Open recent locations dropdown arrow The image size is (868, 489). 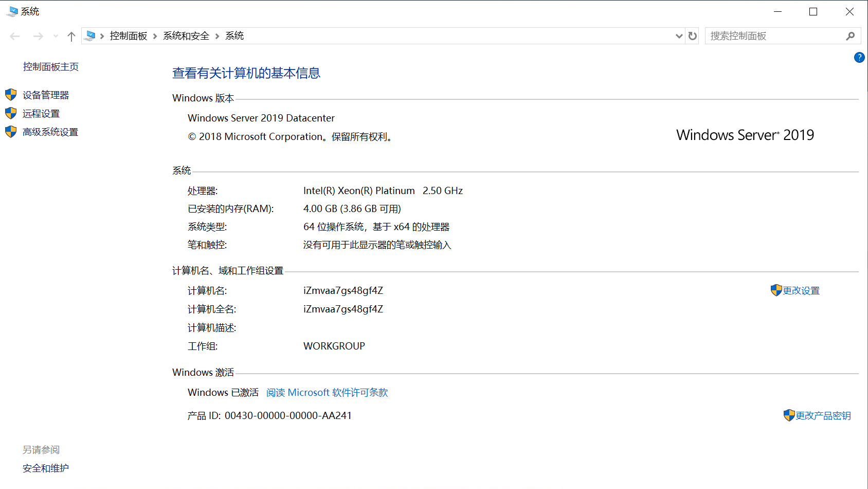[56, 36]
